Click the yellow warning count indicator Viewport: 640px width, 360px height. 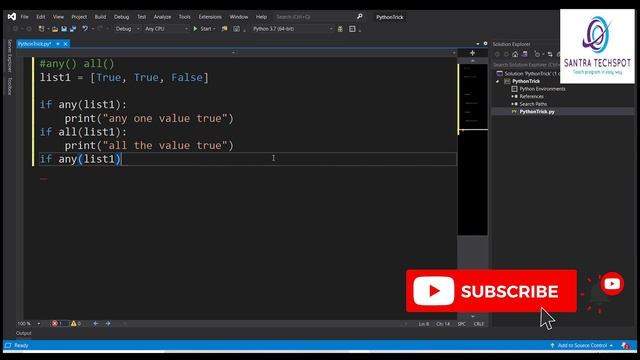76,323
